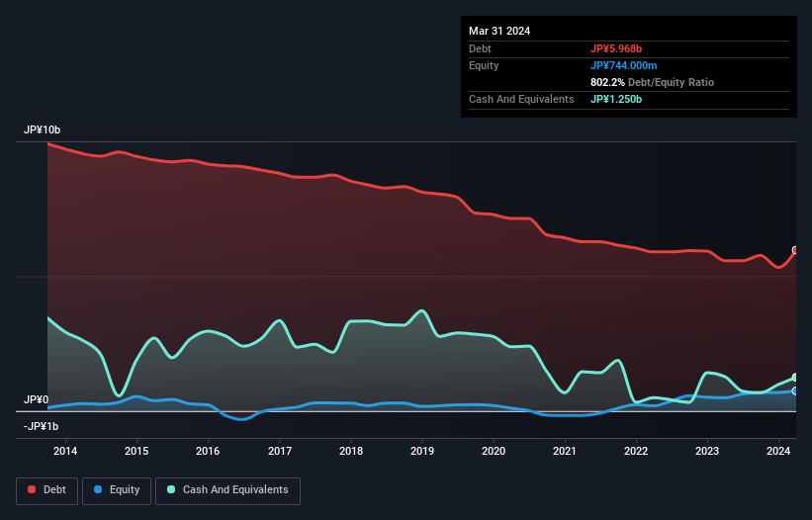Select the red Debt endpoint marker

tap(795, 250)
